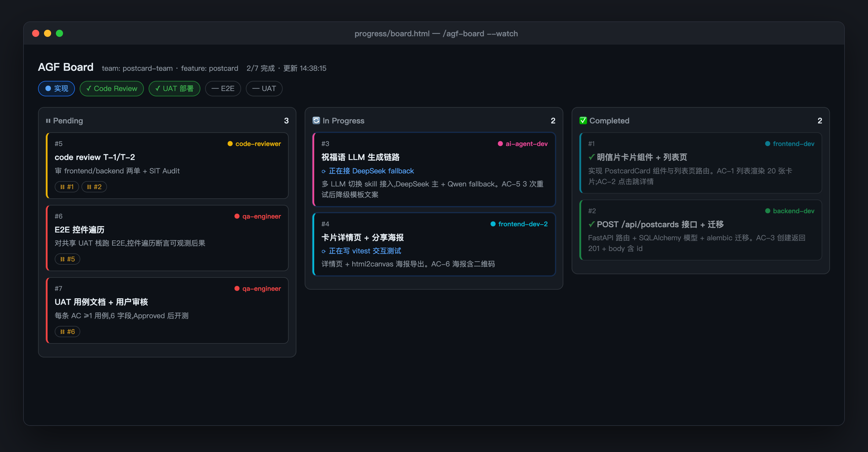Click the qa-engineer label on card #6
Screen dimensions: 868x452
tap(262, 216)
